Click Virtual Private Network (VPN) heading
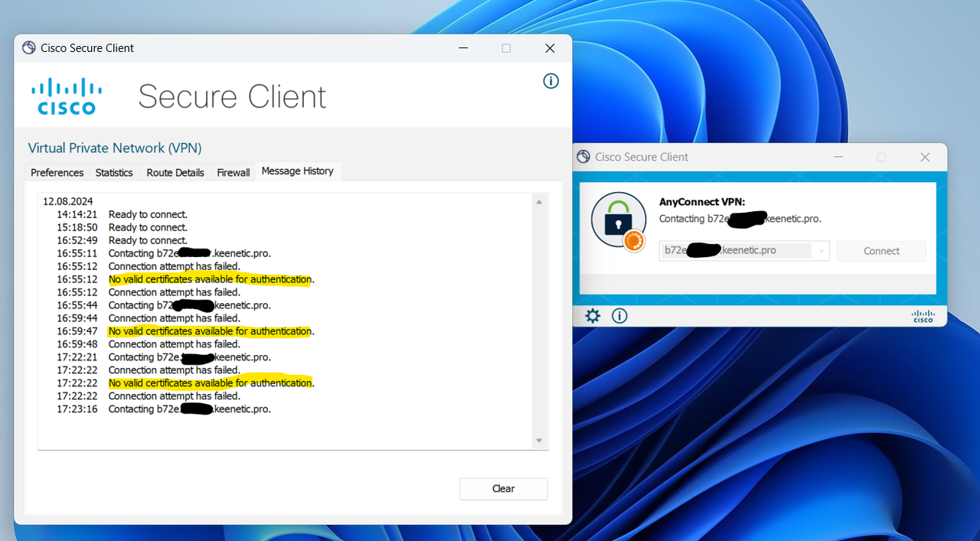The height and width of the screenshot is (541, 980). tap(115, 148)
